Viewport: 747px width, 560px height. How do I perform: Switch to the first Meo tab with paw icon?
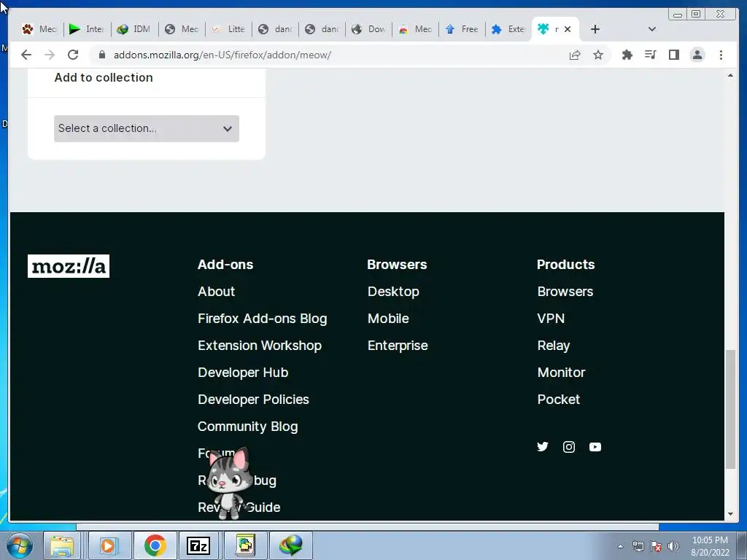(40, 29)
